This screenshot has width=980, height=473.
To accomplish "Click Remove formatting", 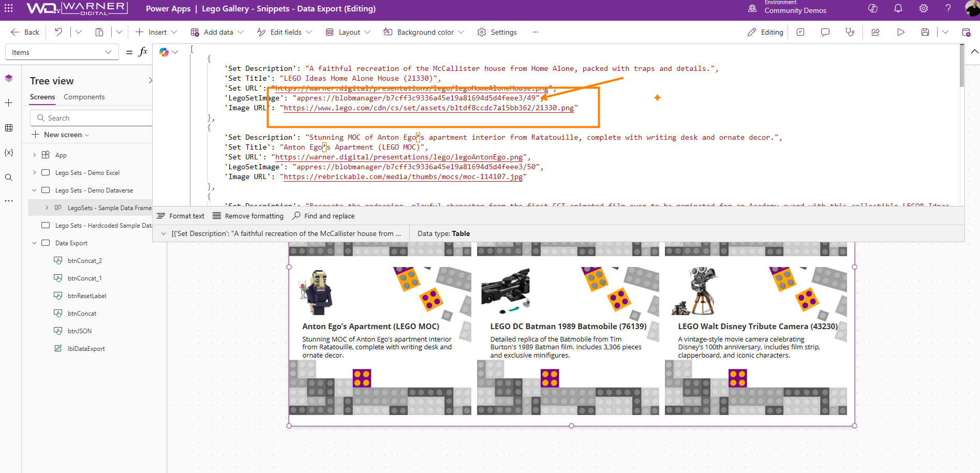I will pos(248,216).
